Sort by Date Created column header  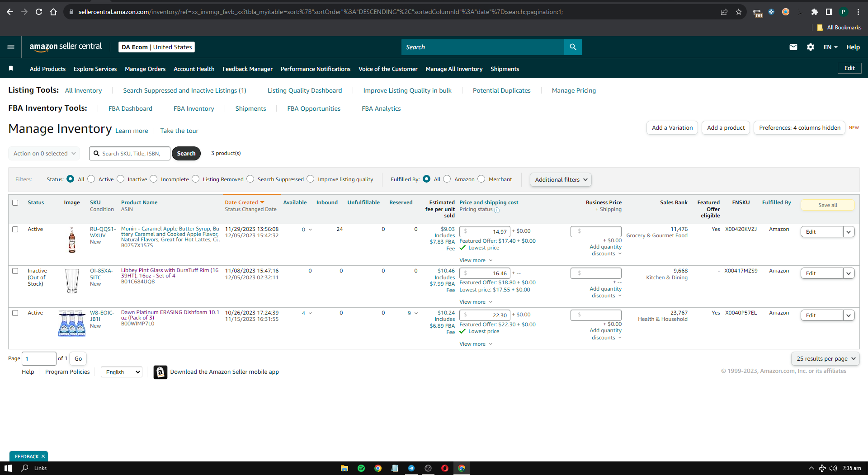[244, 202]
